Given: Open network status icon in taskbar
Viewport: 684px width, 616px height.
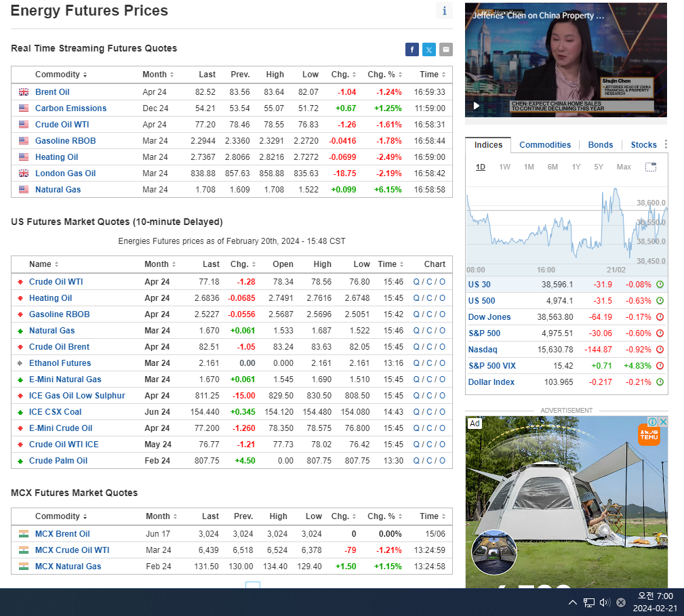Looking at the screenshot, I should tap(589, 602).
